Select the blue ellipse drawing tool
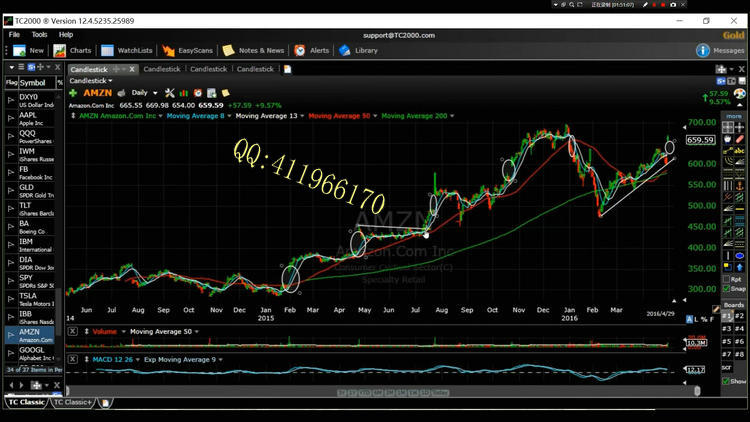 click(x=739, y=255)
